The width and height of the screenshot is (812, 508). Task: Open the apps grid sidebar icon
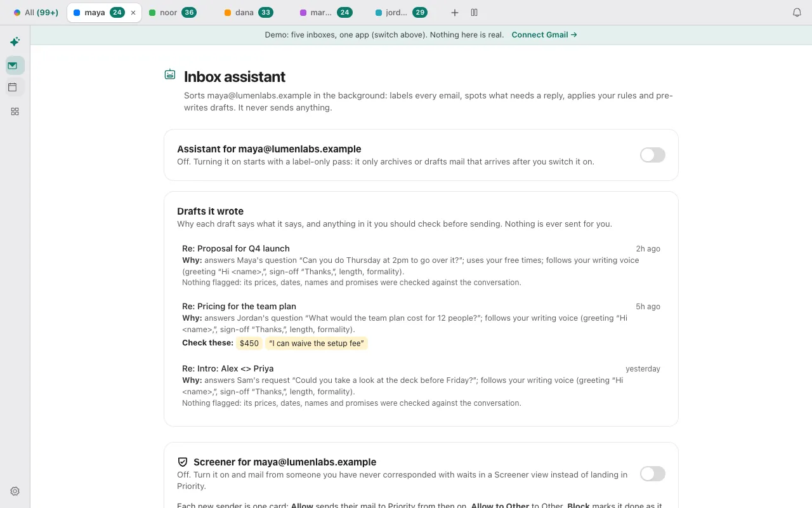[15, 112]
